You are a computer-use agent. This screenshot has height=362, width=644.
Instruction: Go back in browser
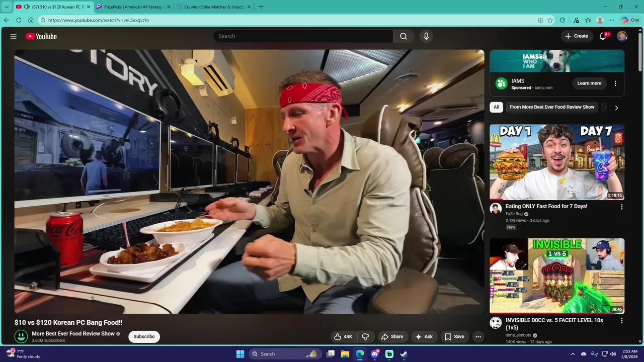7,20
